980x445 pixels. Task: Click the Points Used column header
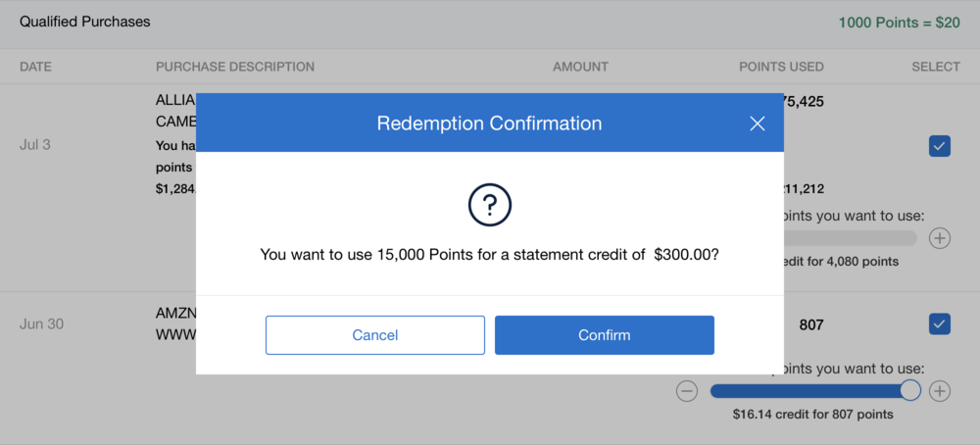(x=781, y=67)
